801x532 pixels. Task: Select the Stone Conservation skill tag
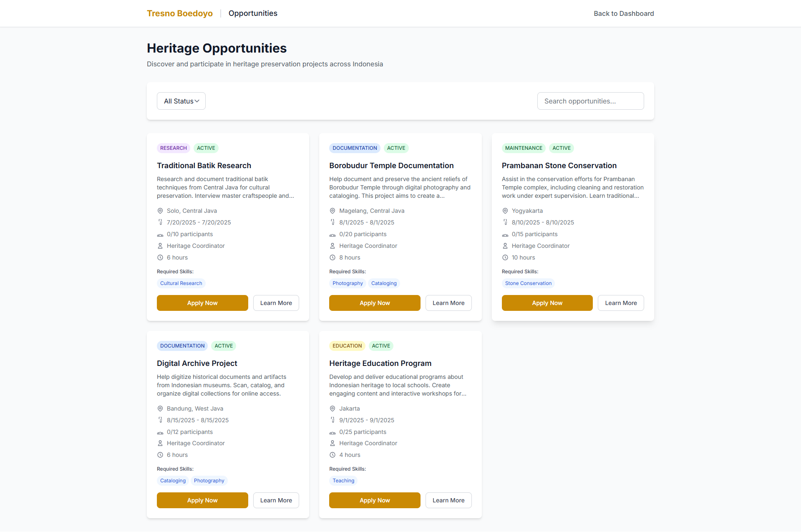[528, 283]
